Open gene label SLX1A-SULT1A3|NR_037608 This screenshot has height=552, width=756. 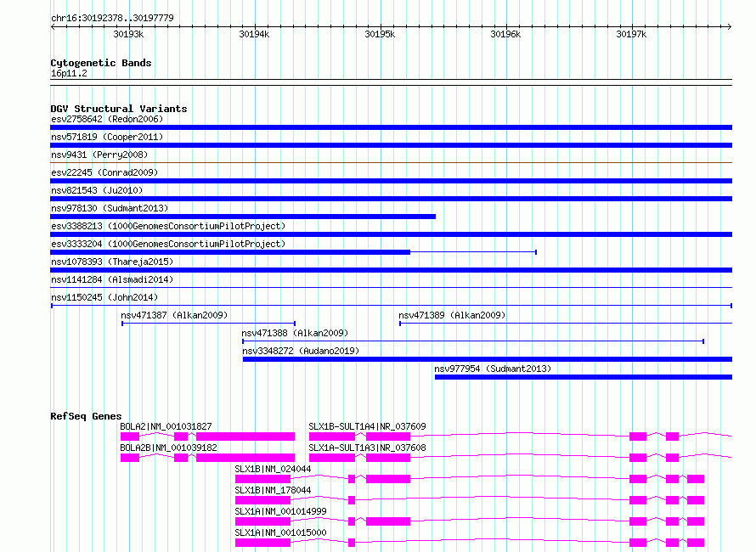tap(368, 448)
